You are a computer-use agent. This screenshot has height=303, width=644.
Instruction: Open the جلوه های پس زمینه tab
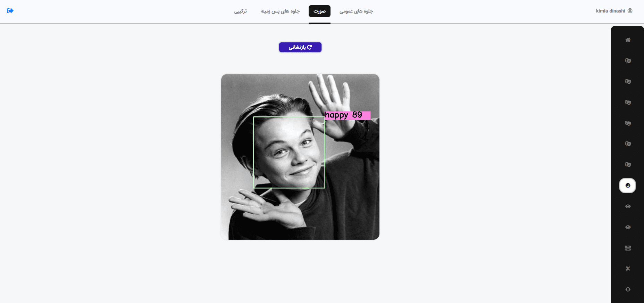click(280, 11)
